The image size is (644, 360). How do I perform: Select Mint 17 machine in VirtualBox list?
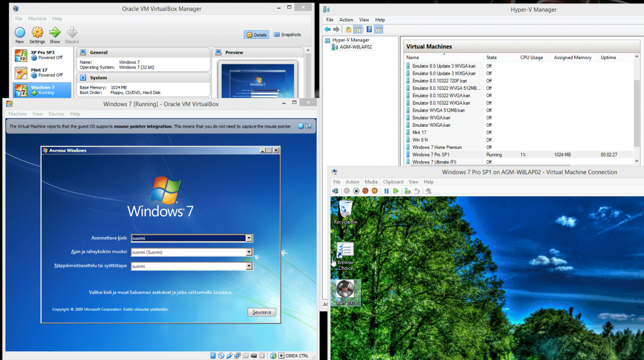pyautogui.click(x=42, y=72)
